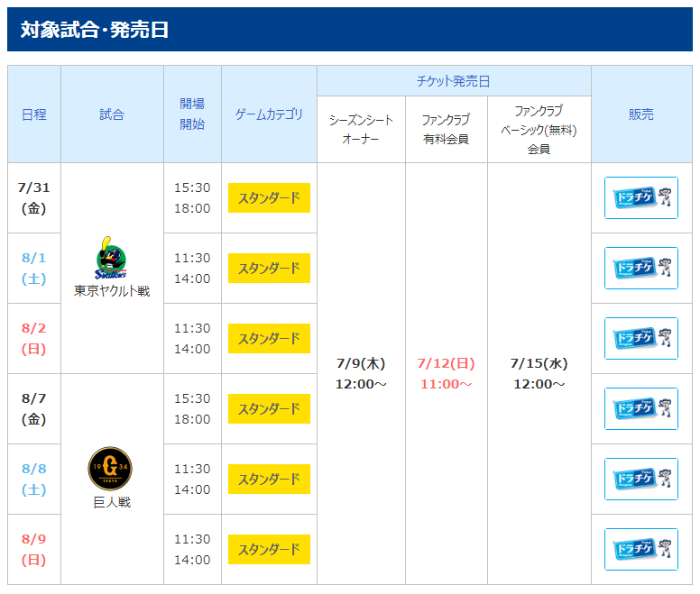Click Dora-Ticket icon for 8/8 game
This screenshot has height=594, width=700.
click(641, 479)
